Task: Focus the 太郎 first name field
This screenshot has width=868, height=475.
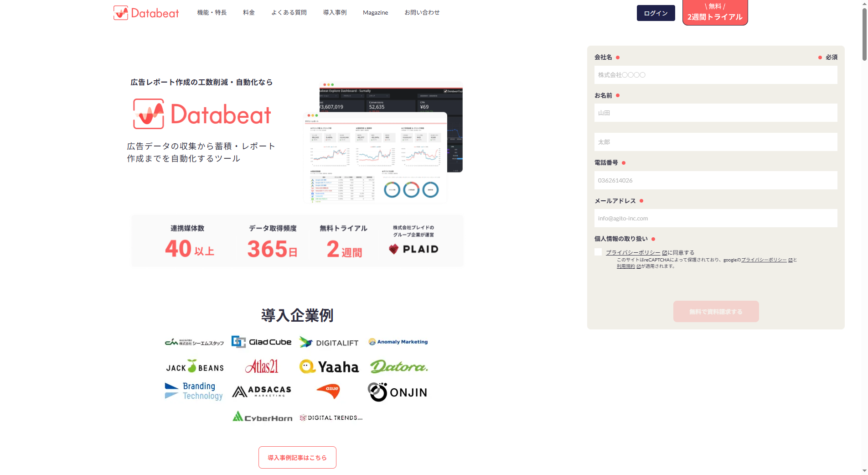Action: 716,142
